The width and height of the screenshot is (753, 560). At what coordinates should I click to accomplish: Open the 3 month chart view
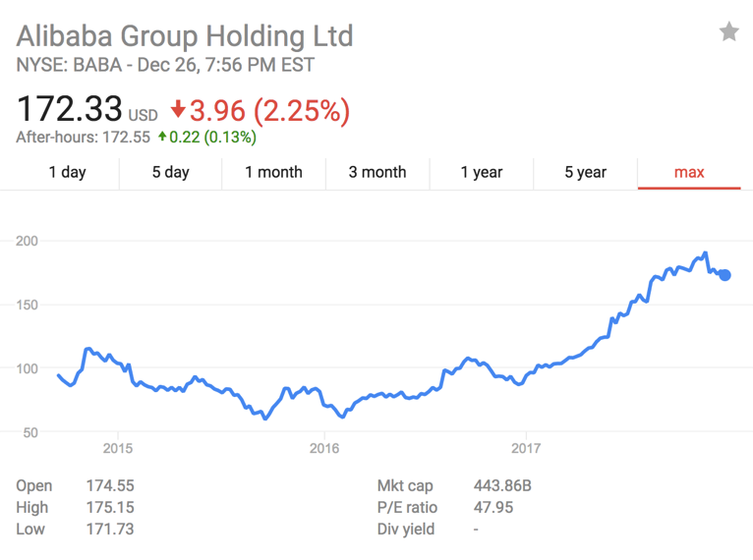click(376, 172)
